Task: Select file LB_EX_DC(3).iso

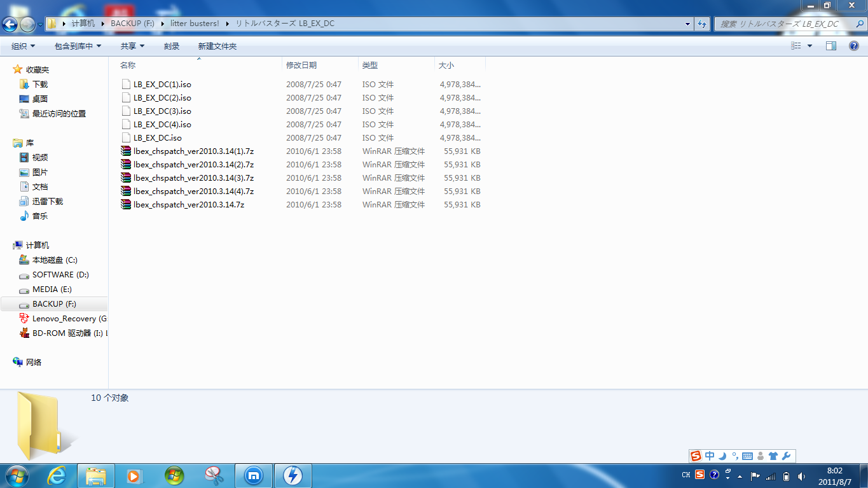Action: 162,111
